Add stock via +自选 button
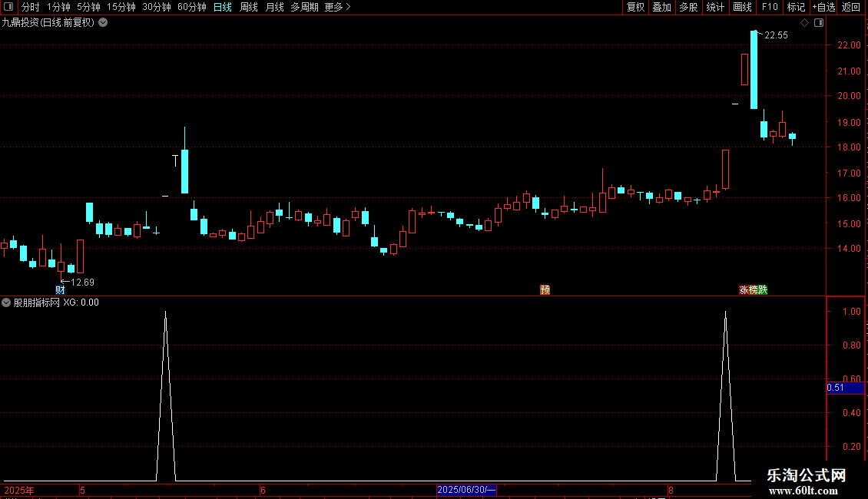Screen dimensions: 868x499 [823, 7]
